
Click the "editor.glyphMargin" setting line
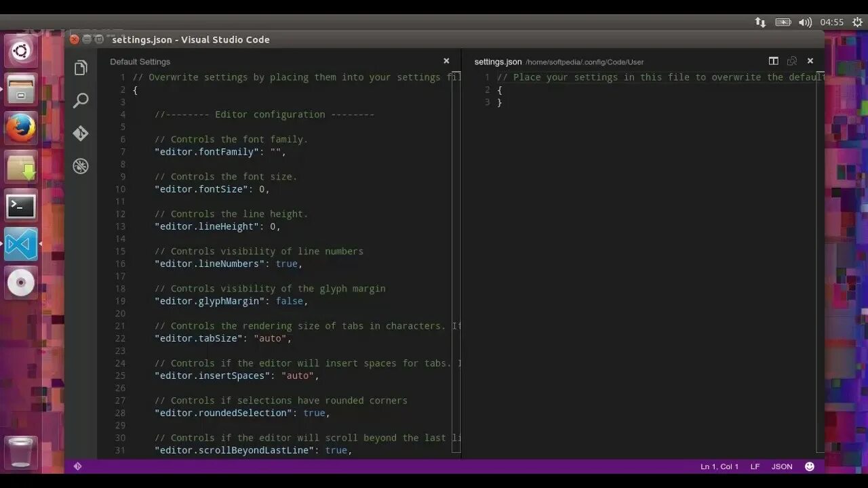[231, 301]
